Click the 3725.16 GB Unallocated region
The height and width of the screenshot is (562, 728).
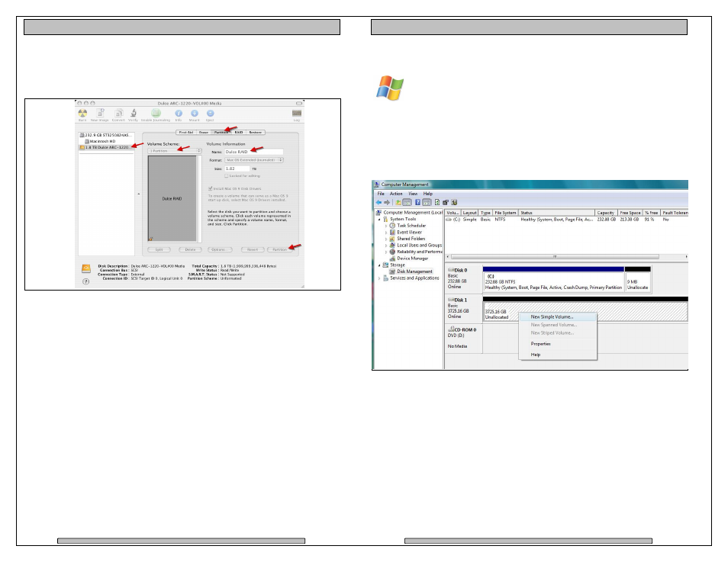coord(585,311)
